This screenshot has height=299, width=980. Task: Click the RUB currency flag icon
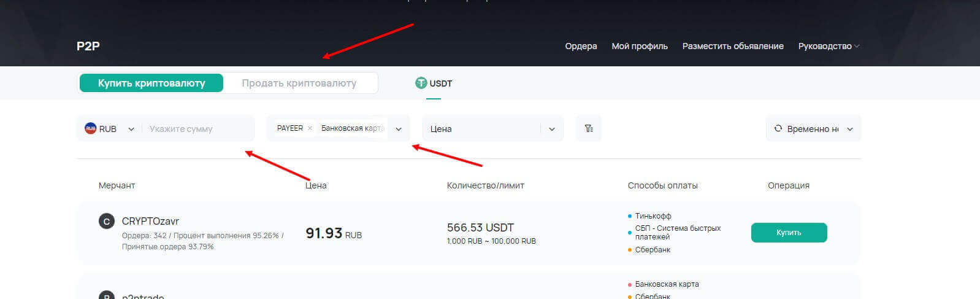(90, 128)
